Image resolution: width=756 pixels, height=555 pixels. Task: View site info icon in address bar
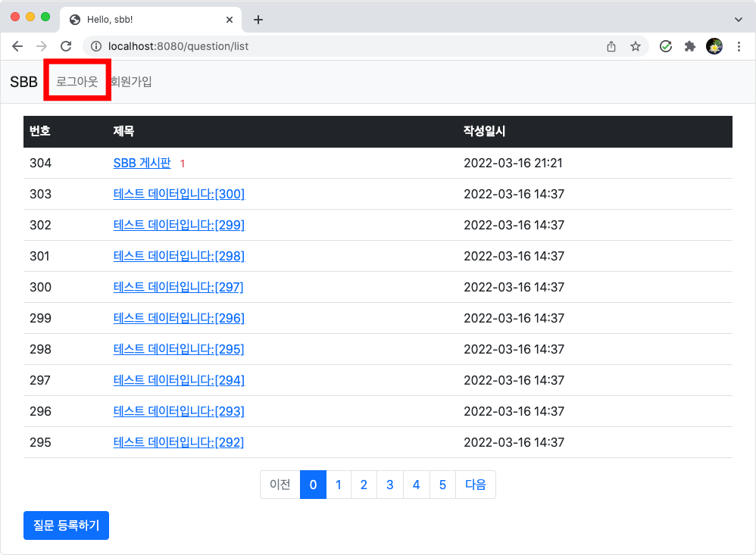pos(96,46)
